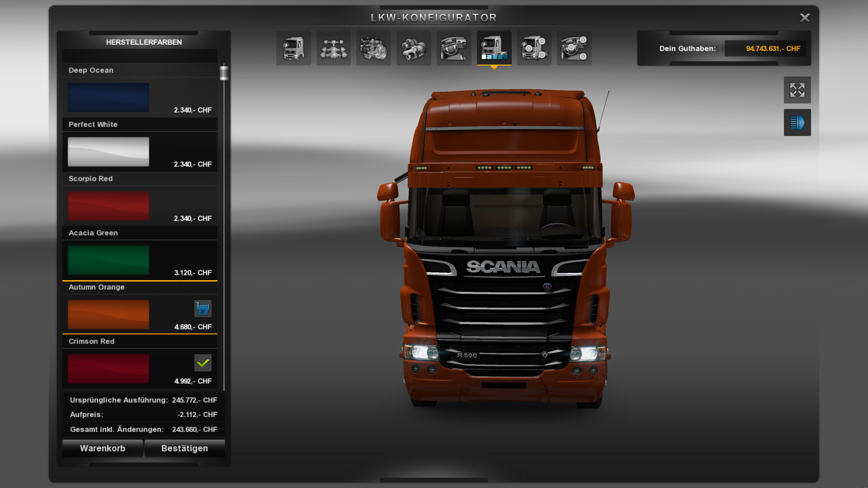Click the Perfect White label
The image size is (868, 488).
[93, 124]
